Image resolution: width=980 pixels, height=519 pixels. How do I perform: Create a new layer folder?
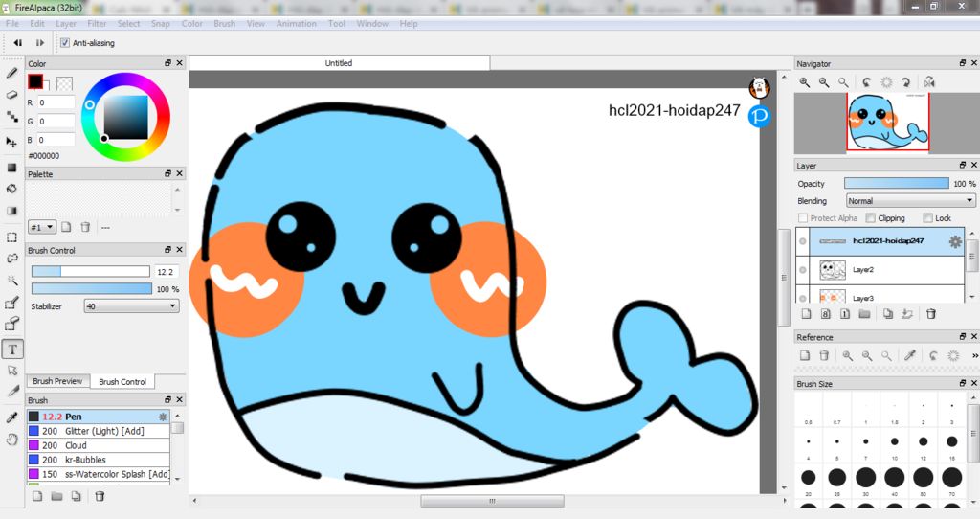point(864,314)
